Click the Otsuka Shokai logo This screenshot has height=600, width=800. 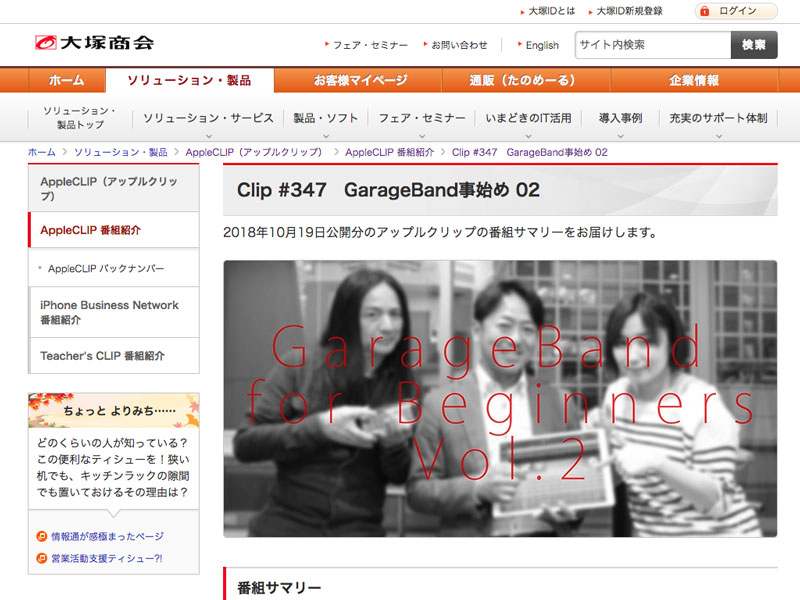click(x=94, y=43)
